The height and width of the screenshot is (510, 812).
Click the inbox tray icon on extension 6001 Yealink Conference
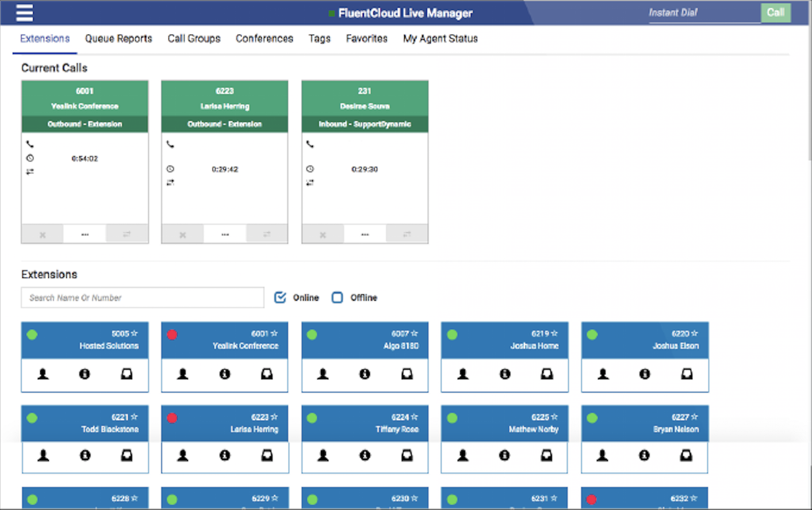point(267,374)
